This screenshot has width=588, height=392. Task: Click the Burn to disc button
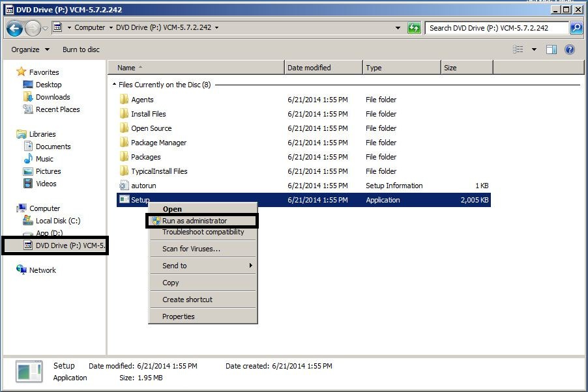click(81, 49)
